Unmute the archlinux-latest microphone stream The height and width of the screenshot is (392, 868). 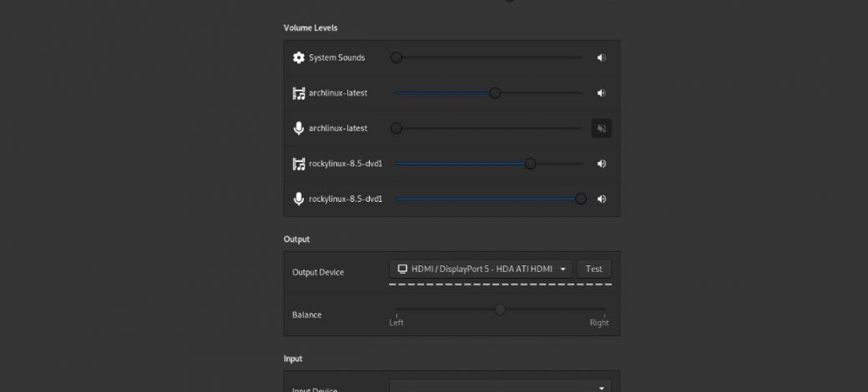click(x=601, y=128)
